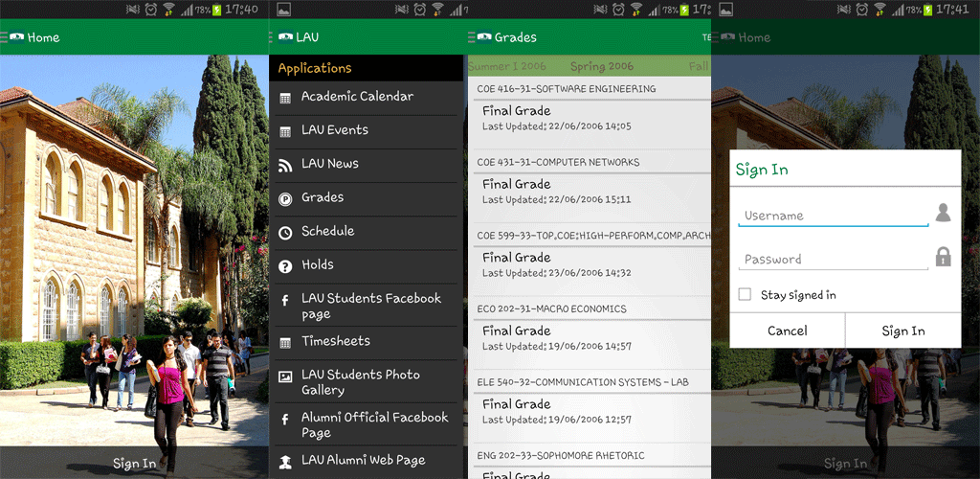The image size is (980, 479).
Task: Open the Holds menu entry
Action: (367, 267)
